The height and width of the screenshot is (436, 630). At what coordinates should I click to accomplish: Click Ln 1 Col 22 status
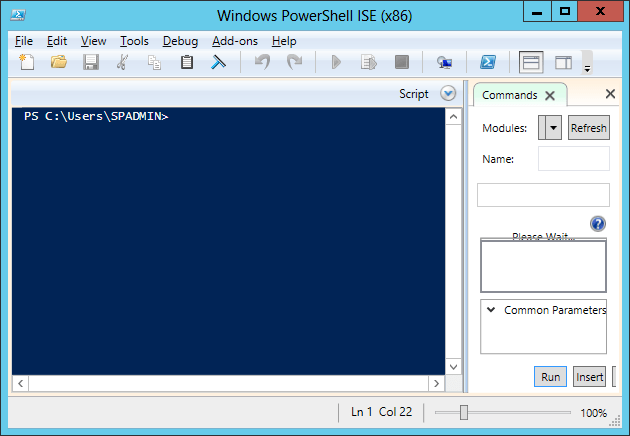(381, 412)
